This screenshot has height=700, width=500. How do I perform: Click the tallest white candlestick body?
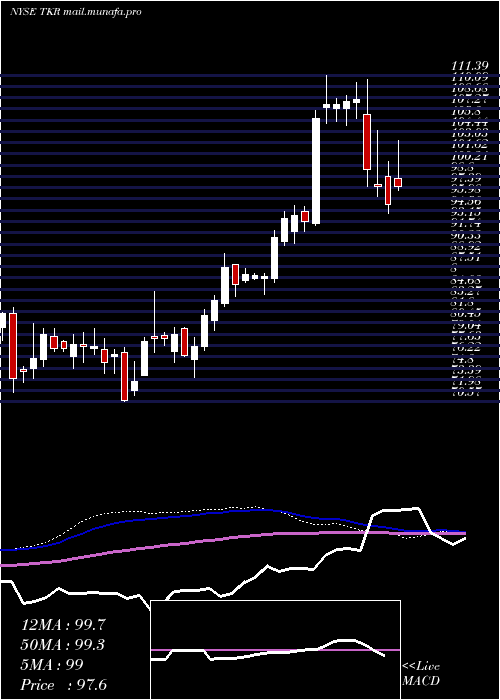click(x=316, y=171)
